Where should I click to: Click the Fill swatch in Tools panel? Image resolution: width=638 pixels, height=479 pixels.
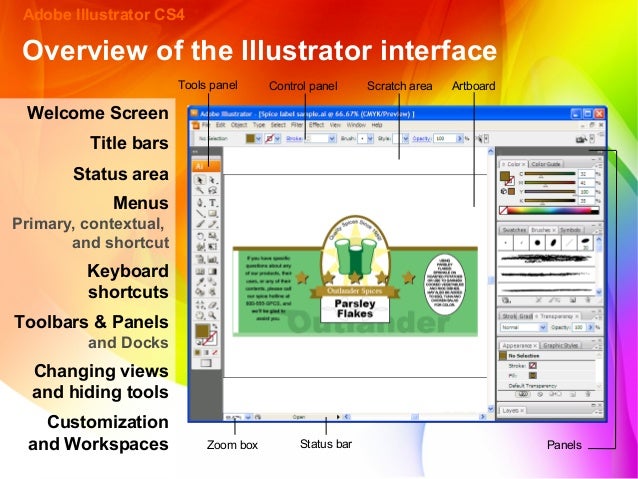coord(202,331)
